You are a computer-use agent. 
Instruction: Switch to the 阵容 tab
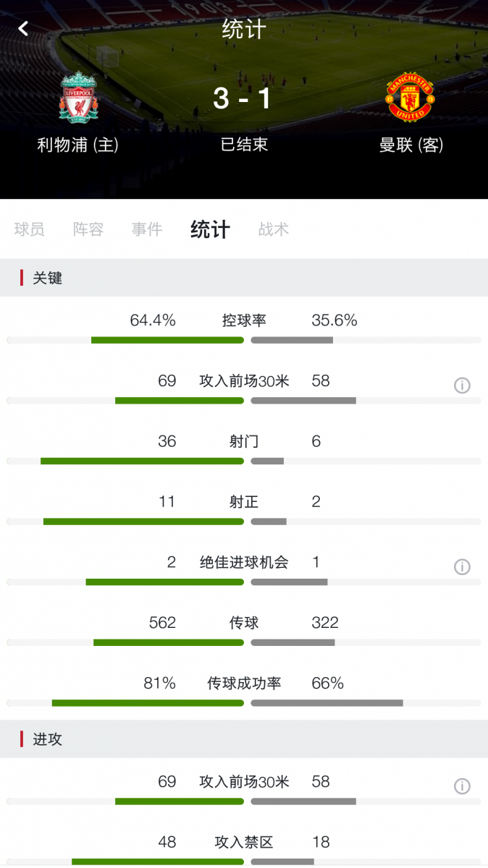(88, 229)
